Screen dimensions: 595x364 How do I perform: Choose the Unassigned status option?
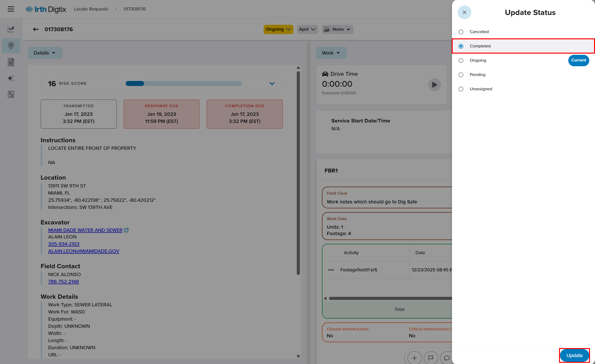461,89
